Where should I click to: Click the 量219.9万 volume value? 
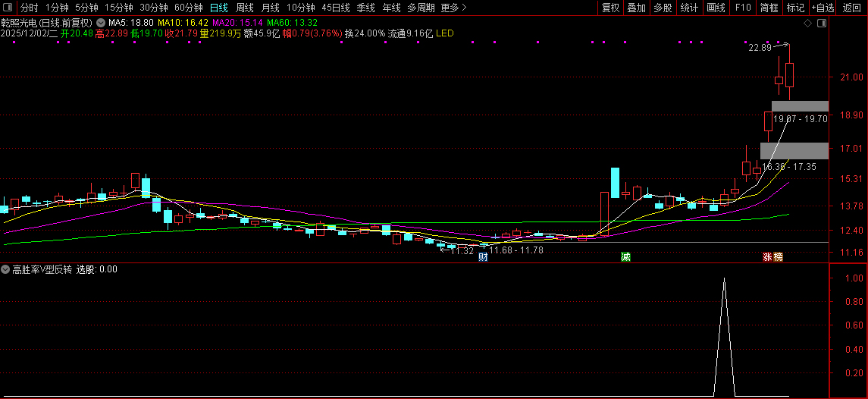[x=221, y=33]
